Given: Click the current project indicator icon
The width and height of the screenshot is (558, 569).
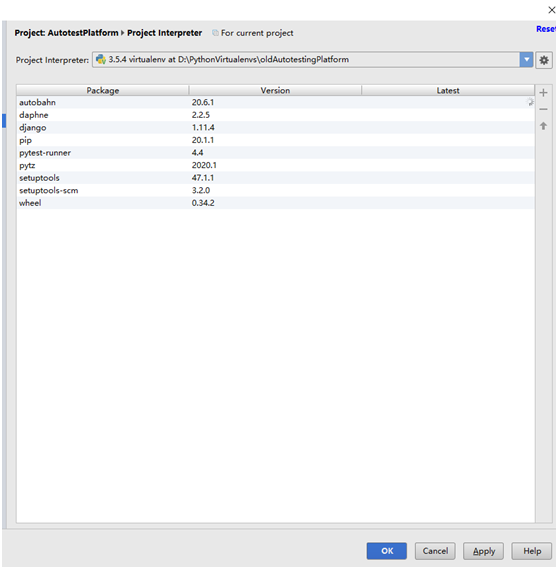Looking at the screenshot, I should click(215, 33).
